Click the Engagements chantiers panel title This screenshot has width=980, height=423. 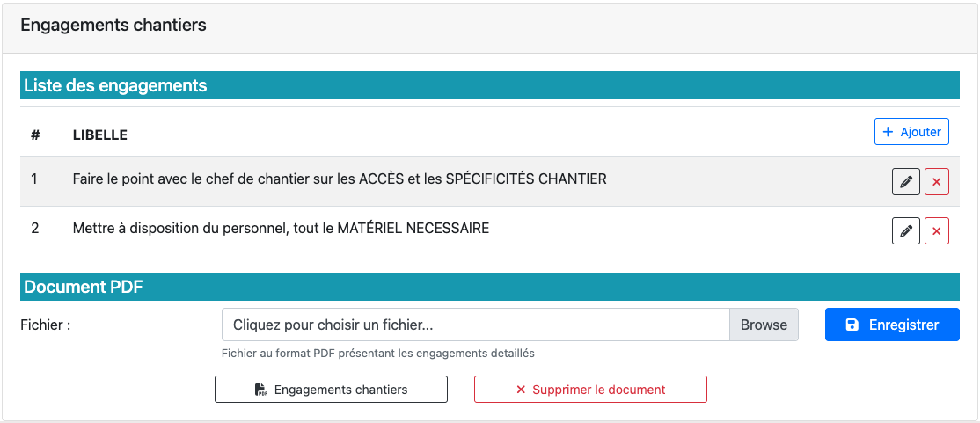(x=113, y=25)
